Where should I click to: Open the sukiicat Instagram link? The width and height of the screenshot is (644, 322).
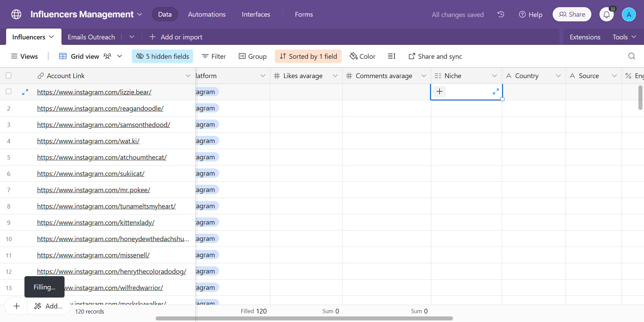click(91, 174)
